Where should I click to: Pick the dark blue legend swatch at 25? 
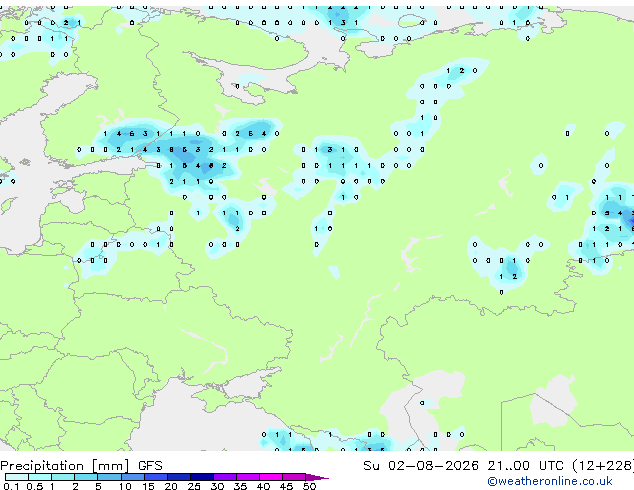[x=202, y=477]
